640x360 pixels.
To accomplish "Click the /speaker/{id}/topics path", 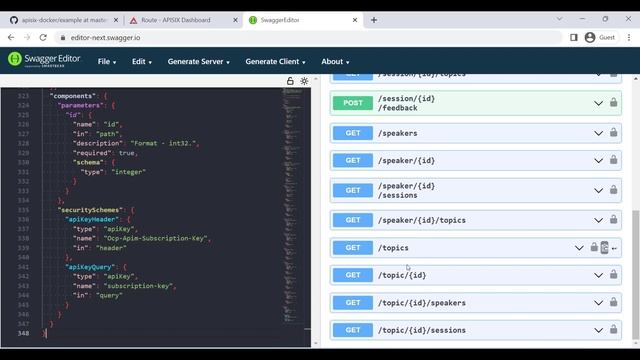I will [422, 220].
